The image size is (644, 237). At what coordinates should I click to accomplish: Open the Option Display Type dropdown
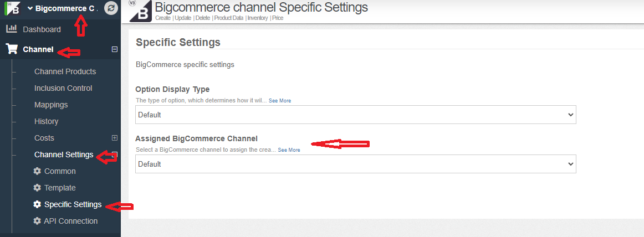356,115
